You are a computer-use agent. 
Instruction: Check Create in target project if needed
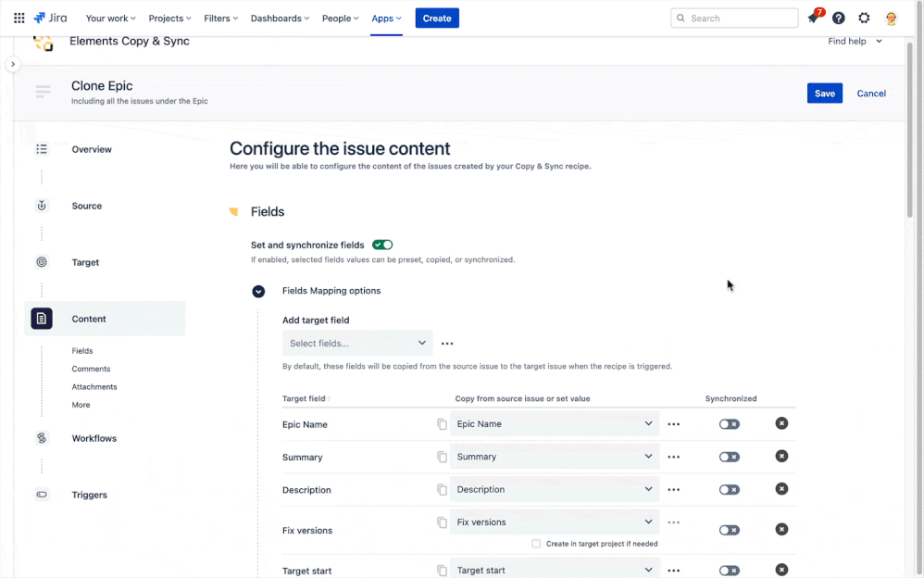[536, 544]
